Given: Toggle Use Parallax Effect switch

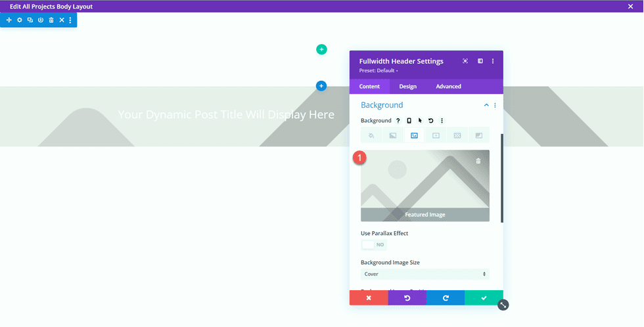Looking at the screenshot, I should (373, 244).
